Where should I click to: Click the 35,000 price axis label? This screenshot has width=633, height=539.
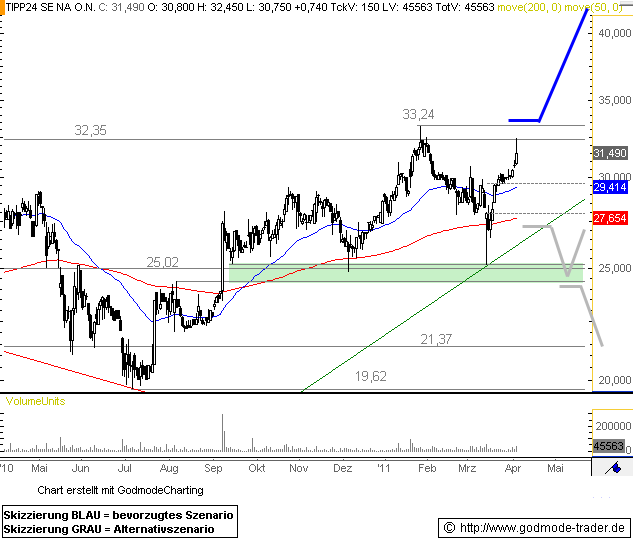coord(614,100)
